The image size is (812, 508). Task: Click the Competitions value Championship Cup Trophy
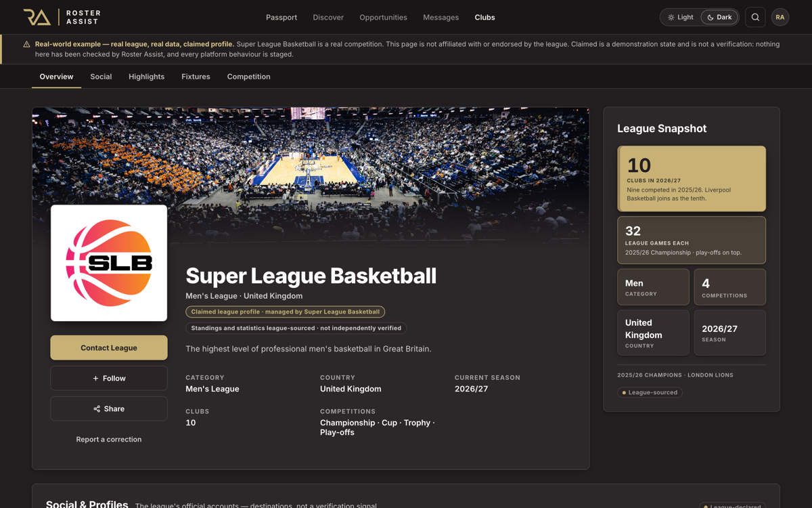(378, 427)
